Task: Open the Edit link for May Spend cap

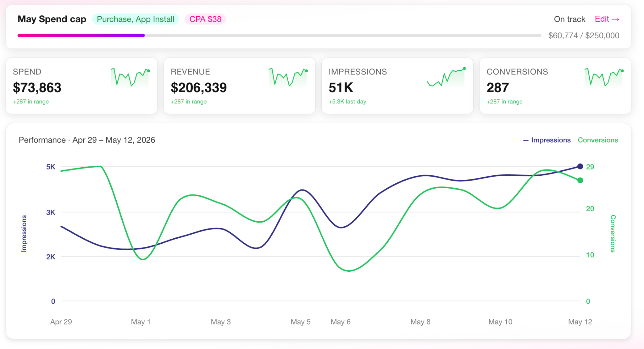Action: (x=607, y=19)
